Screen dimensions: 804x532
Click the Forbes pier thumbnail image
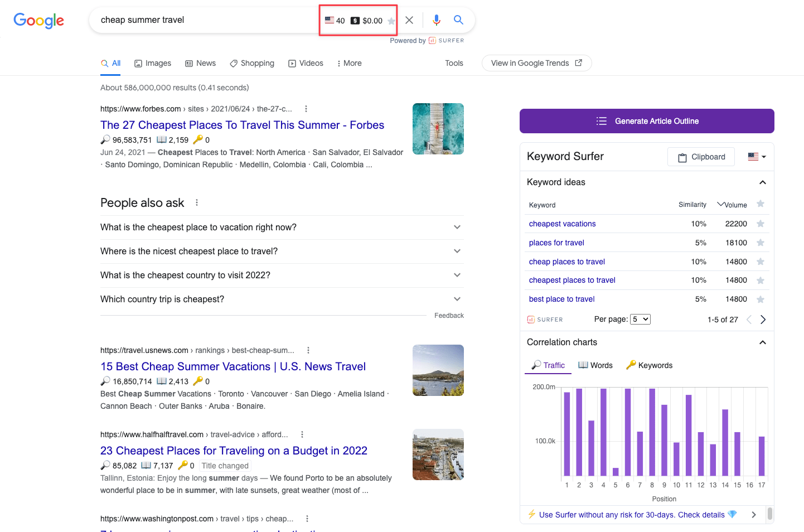(x=438, y=129)
